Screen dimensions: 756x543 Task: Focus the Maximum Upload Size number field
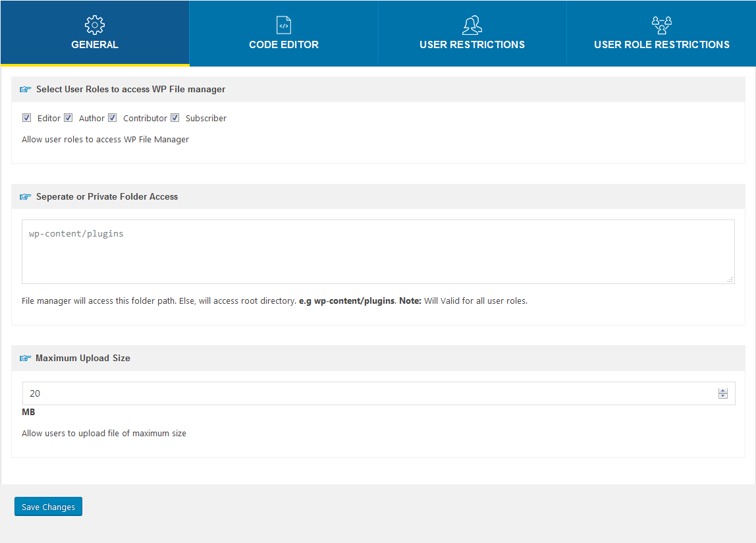coord(369,393)
